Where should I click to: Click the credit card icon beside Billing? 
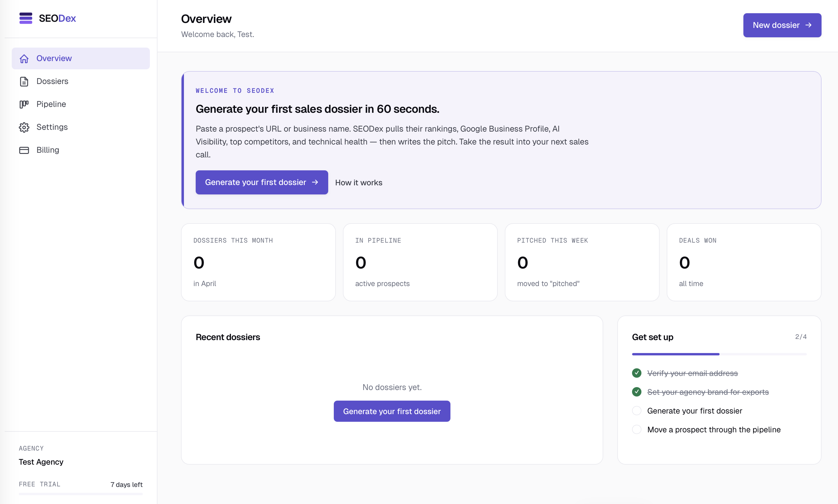[24, 150]
